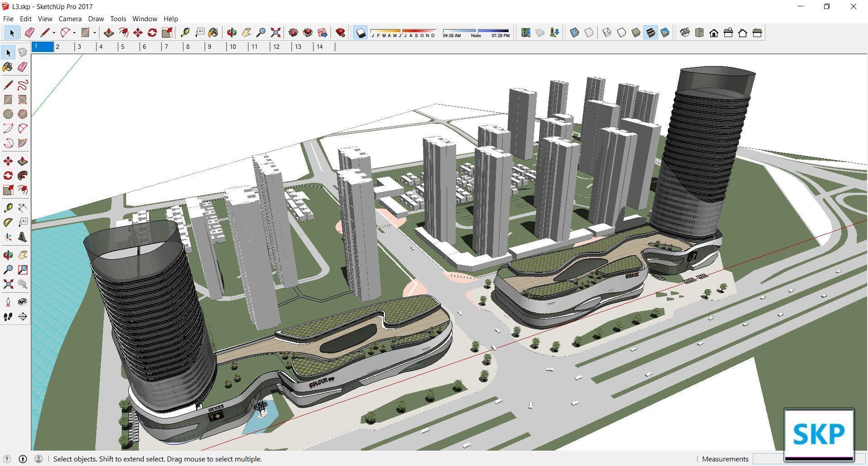Click the Add Location map icon
The width and height of the screenshot is (868, 466).
pyautogui.click(x=526, y=33)
